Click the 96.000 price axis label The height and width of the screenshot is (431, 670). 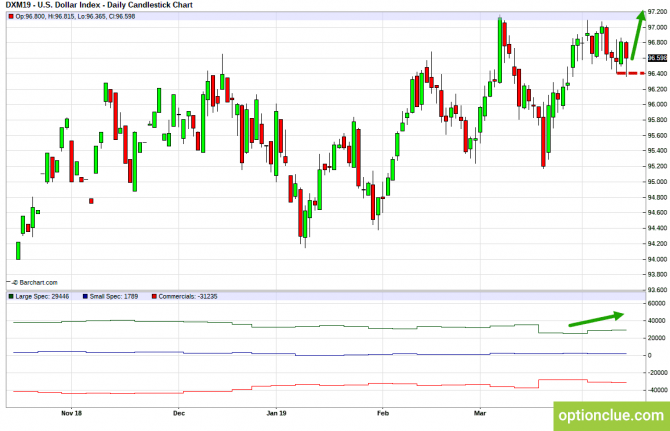657,104
